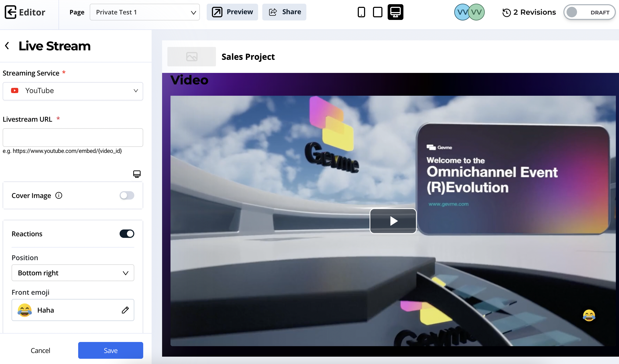The image size is (619, 364).
Task: Enable the Cover Image toggle
Action: click(127, 195)
